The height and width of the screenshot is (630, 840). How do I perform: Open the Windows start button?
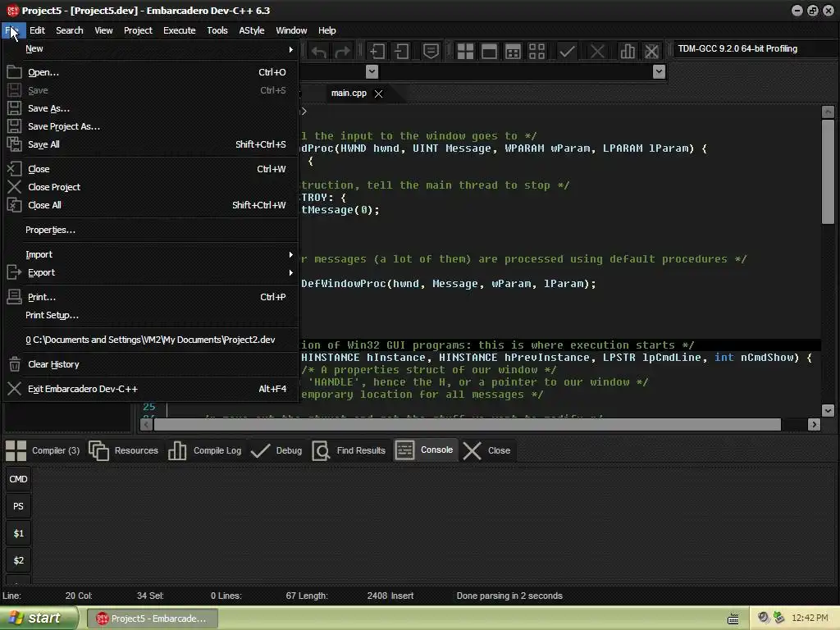point(39,619)
